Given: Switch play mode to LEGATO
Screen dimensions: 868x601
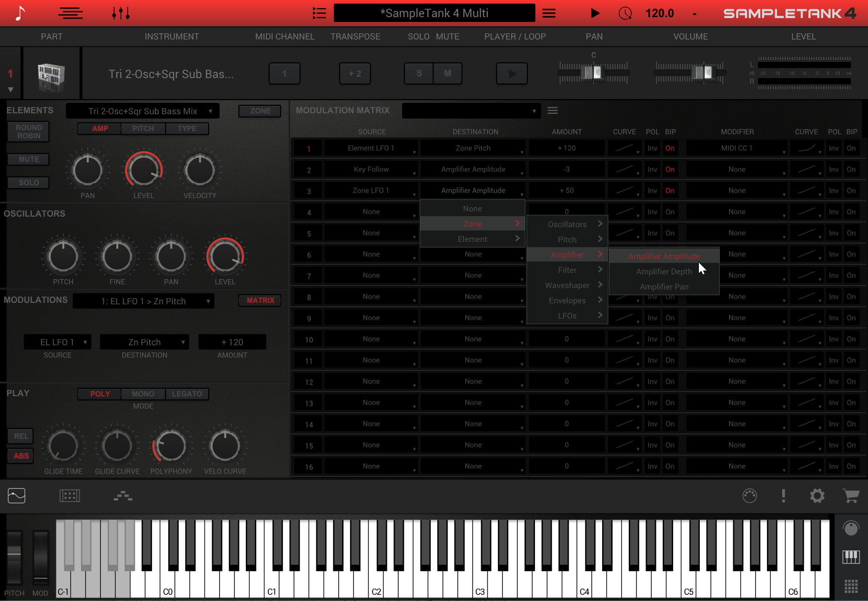Looking at the screenshot, I should coord(187,394).
